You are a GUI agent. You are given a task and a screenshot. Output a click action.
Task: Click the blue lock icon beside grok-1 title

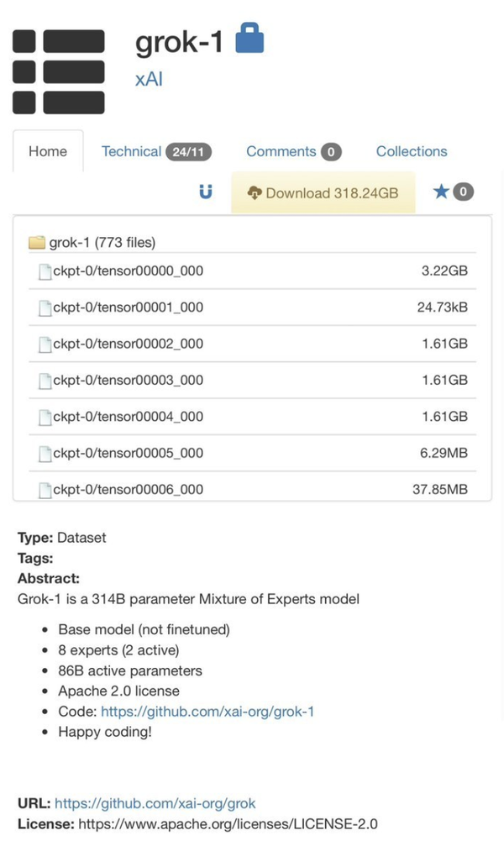(249, 39)
